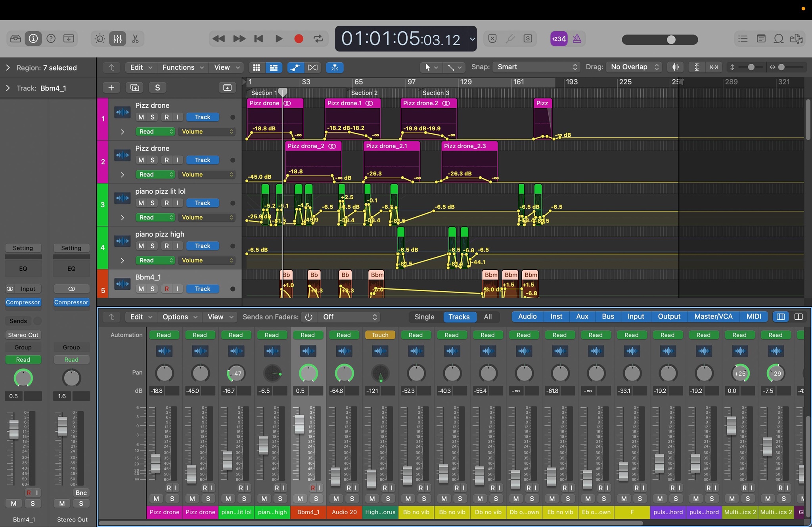Viewport: 812px width, 527px height.
Task: Toggle the catch playhead button
Action: point(335,67)
